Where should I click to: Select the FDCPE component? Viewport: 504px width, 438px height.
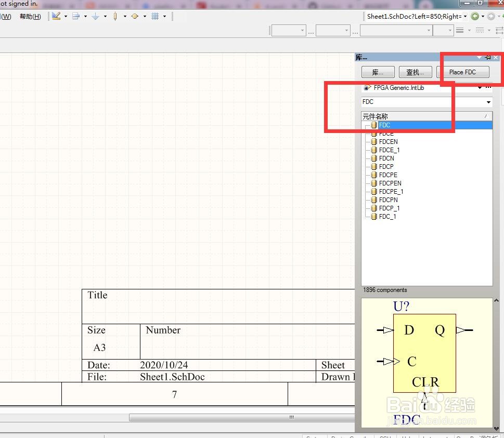[388, 175]
